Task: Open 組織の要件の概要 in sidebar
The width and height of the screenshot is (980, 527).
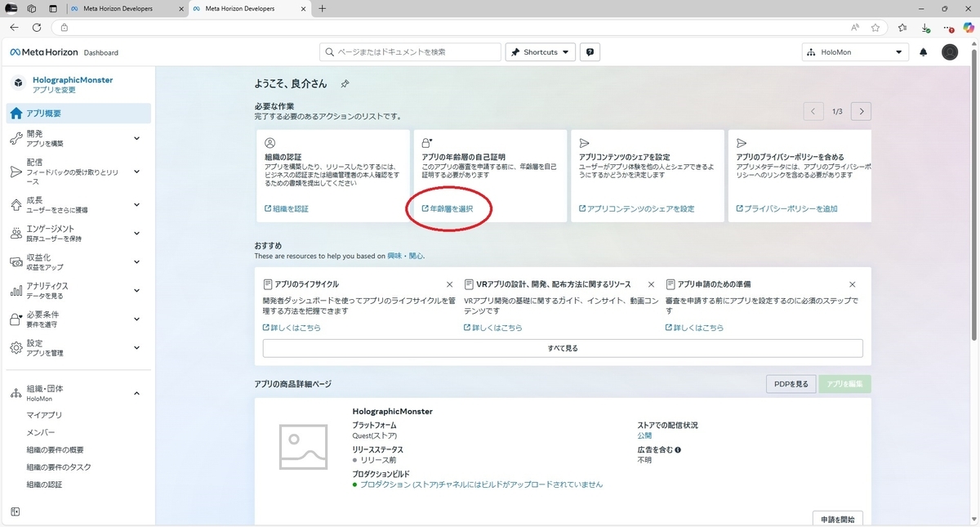Action: (55, 450)
